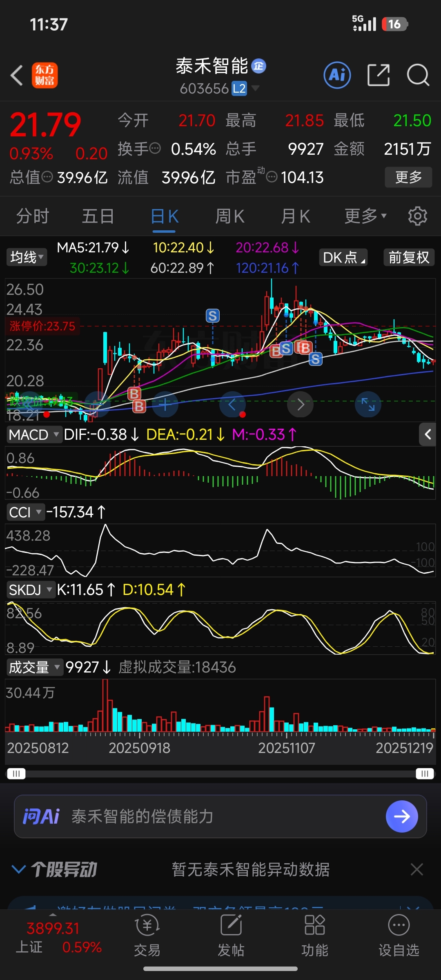The height and width of the screenshot is (980, 441).
Task: Tap the 问Ai label
Action: click(41, 816)
